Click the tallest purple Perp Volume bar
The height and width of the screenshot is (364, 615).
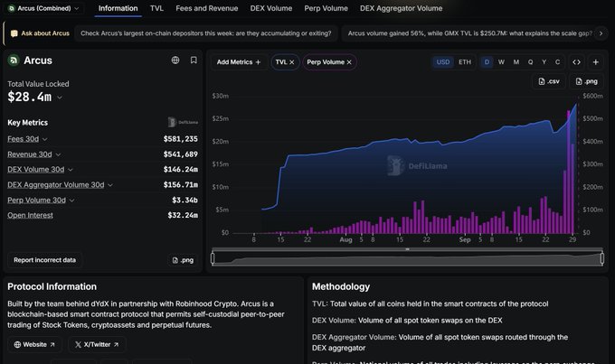(568, 172)
